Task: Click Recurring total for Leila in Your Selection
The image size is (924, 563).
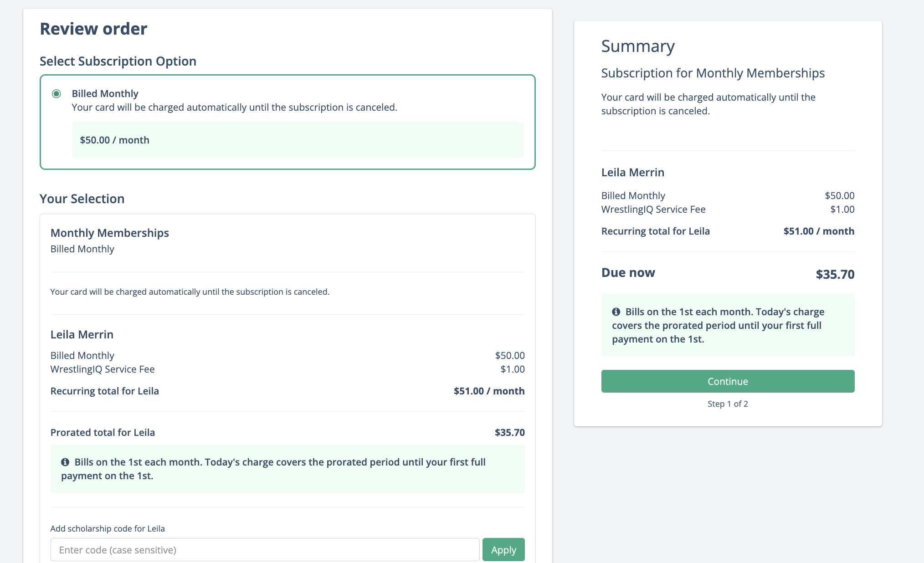Action: 105,391
